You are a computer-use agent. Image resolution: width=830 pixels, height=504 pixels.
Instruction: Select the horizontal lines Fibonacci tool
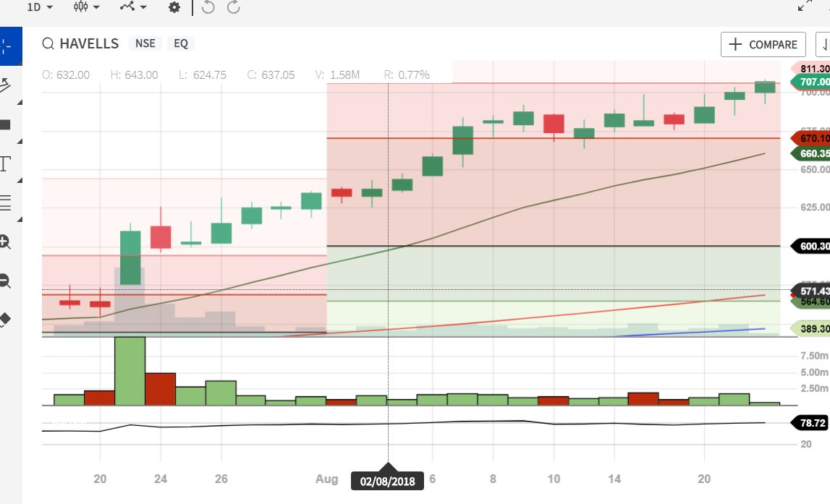coord(5,202)
